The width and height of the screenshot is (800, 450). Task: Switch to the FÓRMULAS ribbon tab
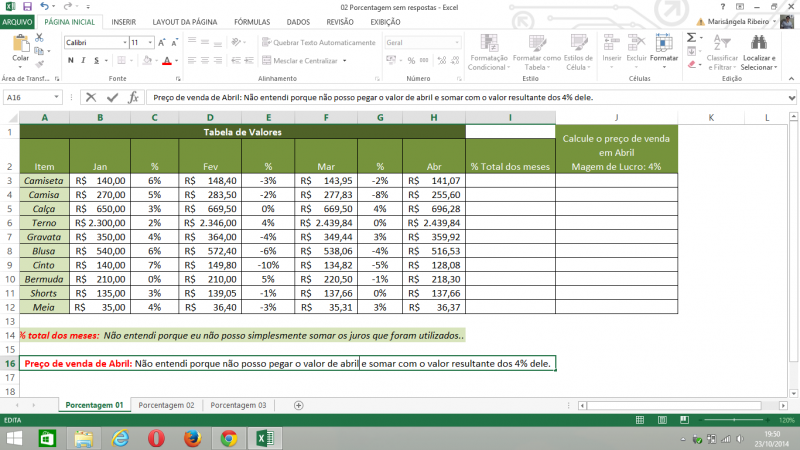click(x=252, y=22)
